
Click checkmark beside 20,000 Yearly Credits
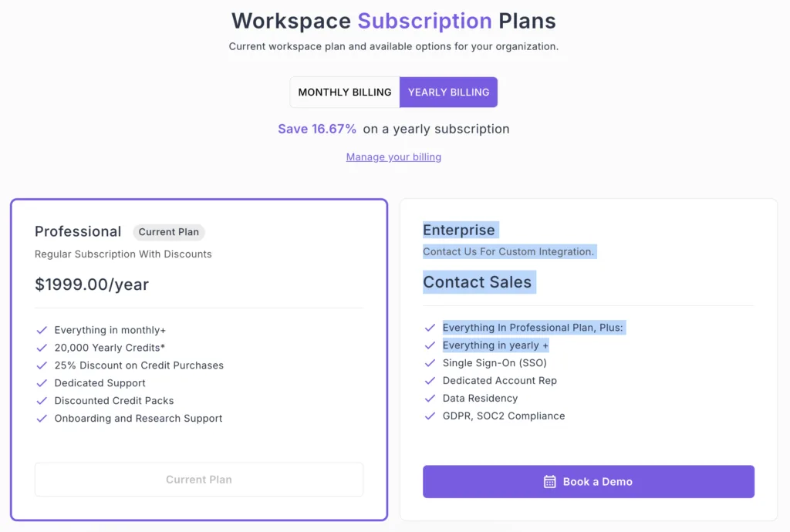tap(42, 348)
